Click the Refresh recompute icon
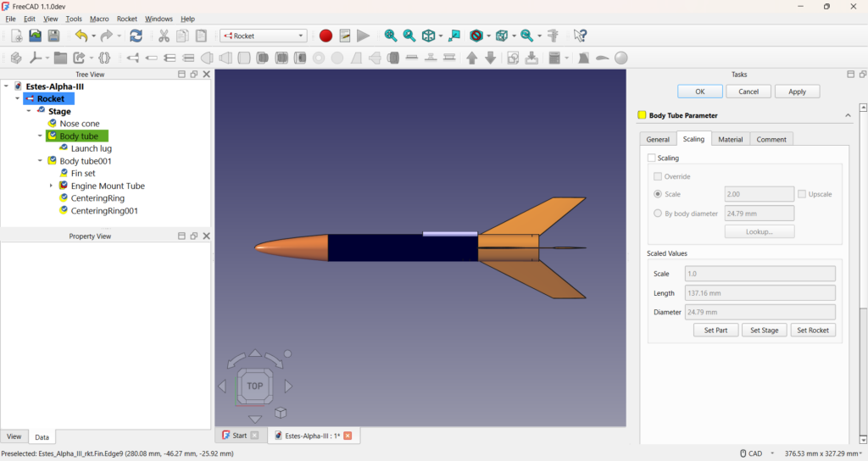The height and width of the screenshot is (461, 868). (x=136, y=36)
